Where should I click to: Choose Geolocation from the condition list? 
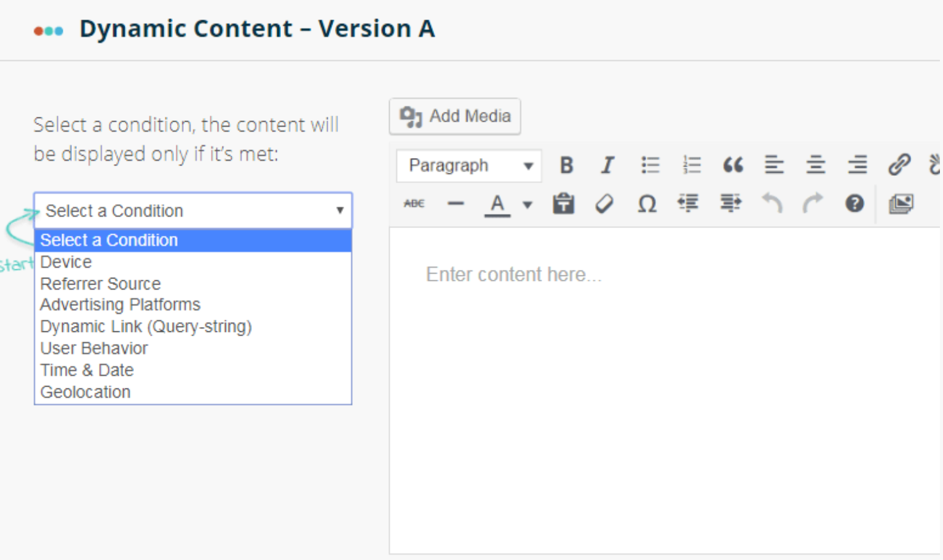(x=85, y=392)
